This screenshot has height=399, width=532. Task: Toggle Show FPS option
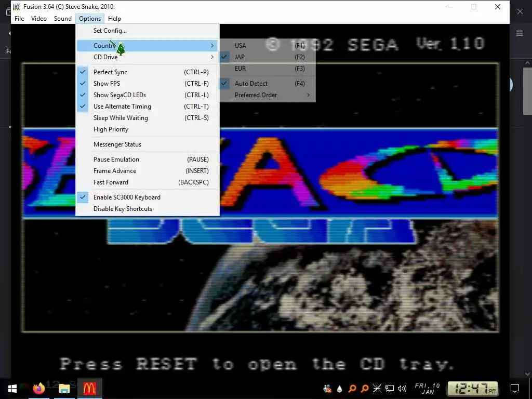147,84
